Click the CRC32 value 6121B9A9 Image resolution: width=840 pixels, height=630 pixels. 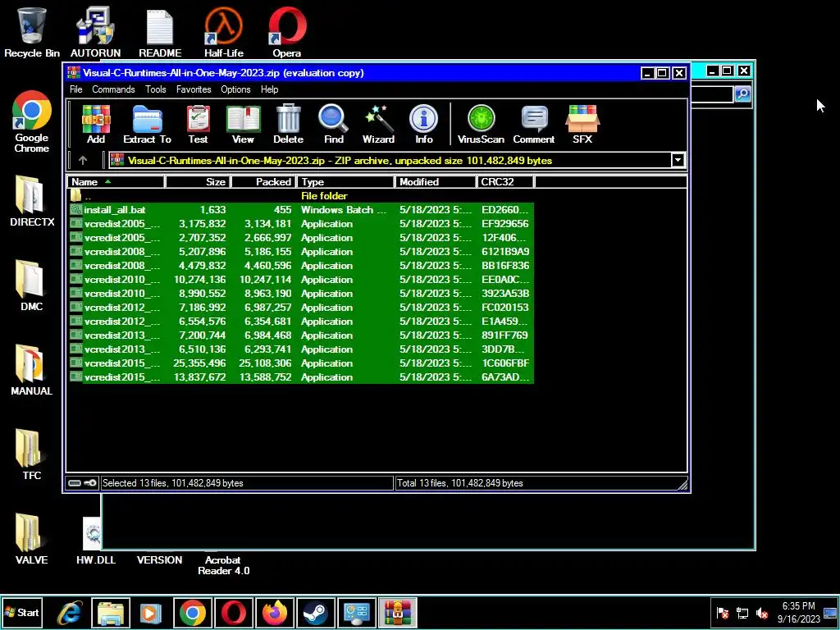point(505,252)
